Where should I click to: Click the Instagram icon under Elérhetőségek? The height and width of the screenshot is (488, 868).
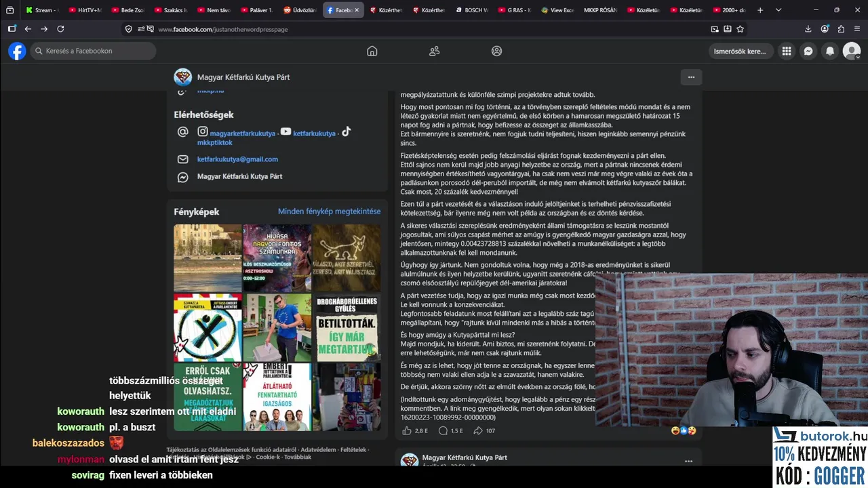pyautogui.click(x=203, y=131)
